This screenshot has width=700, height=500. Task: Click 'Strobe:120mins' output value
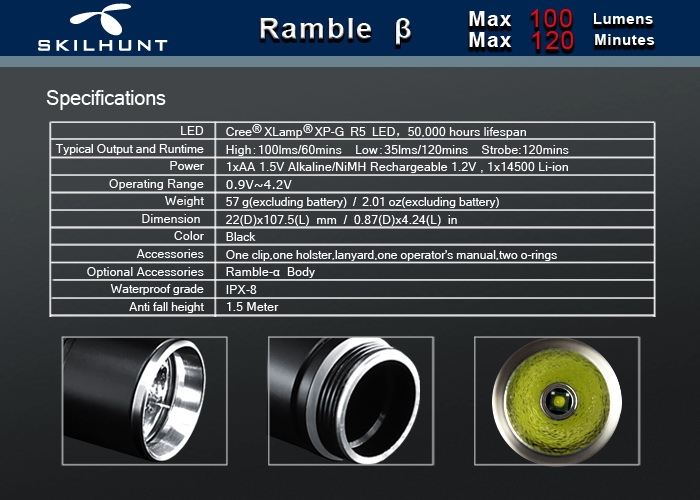point(525,150)
